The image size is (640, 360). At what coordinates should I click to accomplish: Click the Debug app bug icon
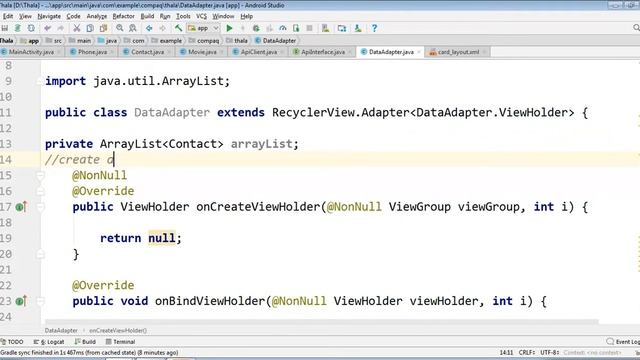256,28
